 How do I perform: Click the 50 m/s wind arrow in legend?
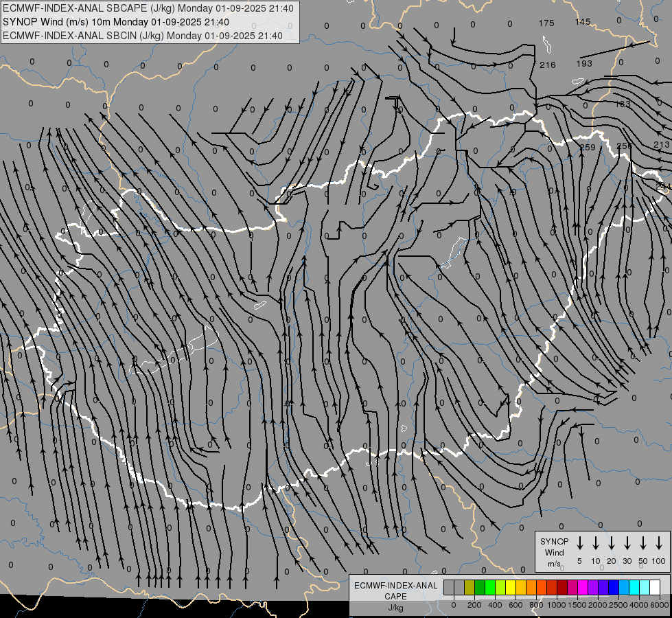(x=643, y=543)
